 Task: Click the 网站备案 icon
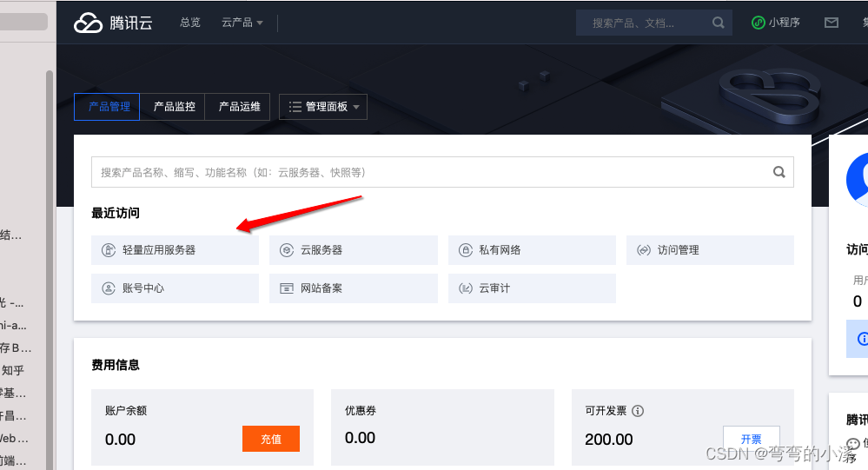pos(286,288)
